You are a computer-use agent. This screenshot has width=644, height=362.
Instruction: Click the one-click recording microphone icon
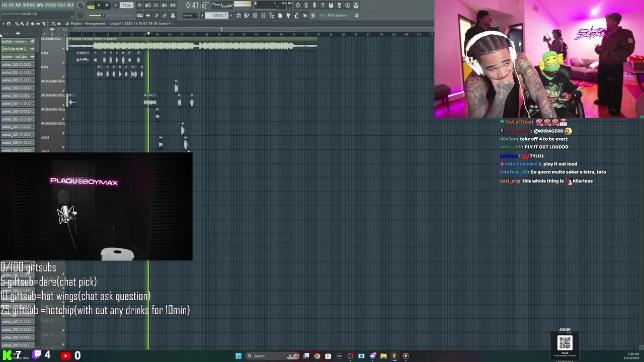tap(314, 5)
